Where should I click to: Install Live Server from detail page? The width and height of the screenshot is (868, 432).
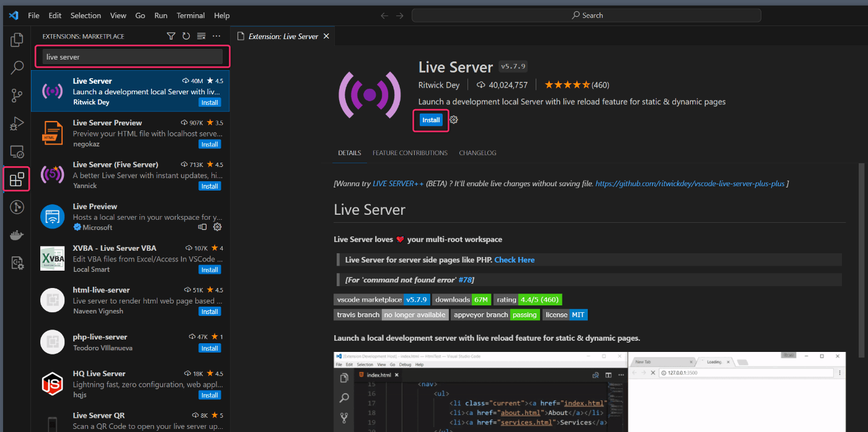pos(431,120)
